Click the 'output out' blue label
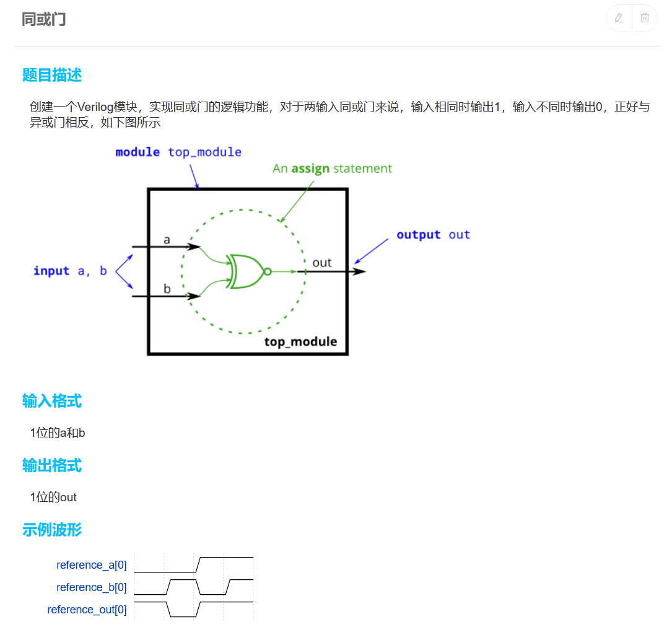Viewport: 672px width, 640px height. click(433, 235)
